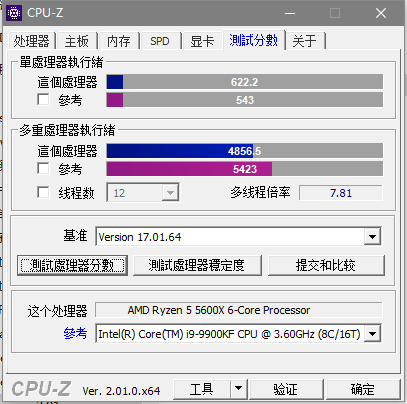This screenshot has height=404, width=407.
Task: Click multi-thread reference bar showing 5423
Action: pyautogui.click(x=245, y=169)
